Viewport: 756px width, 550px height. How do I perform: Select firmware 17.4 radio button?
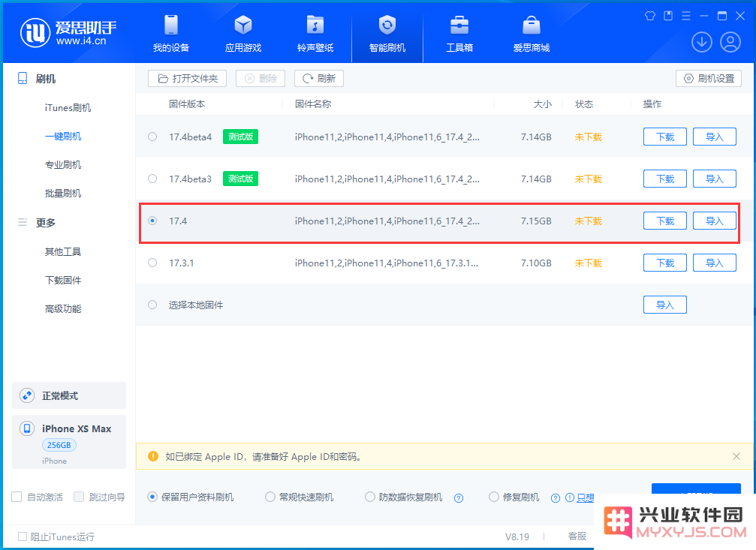tap(152, 221)
